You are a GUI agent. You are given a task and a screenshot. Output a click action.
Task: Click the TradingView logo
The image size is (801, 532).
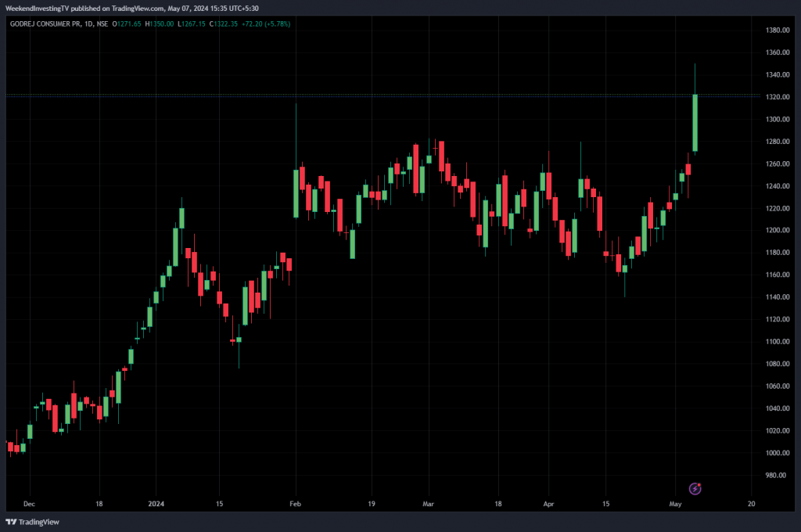point(32,522)
